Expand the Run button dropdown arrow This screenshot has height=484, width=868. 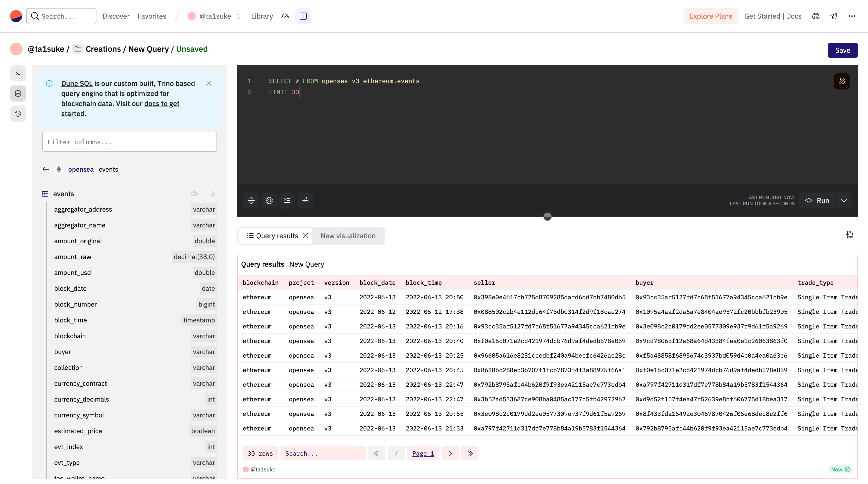coord(843,201)
